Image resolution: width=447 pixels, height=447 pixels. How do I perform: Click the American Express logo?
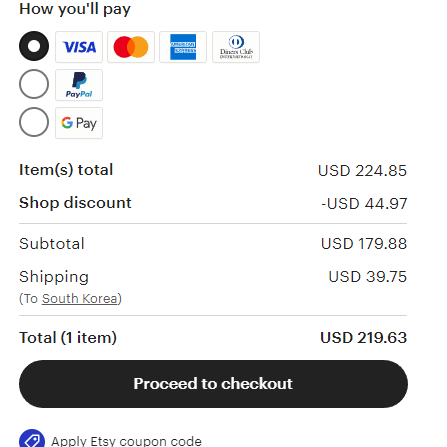(x=183, y=47)
